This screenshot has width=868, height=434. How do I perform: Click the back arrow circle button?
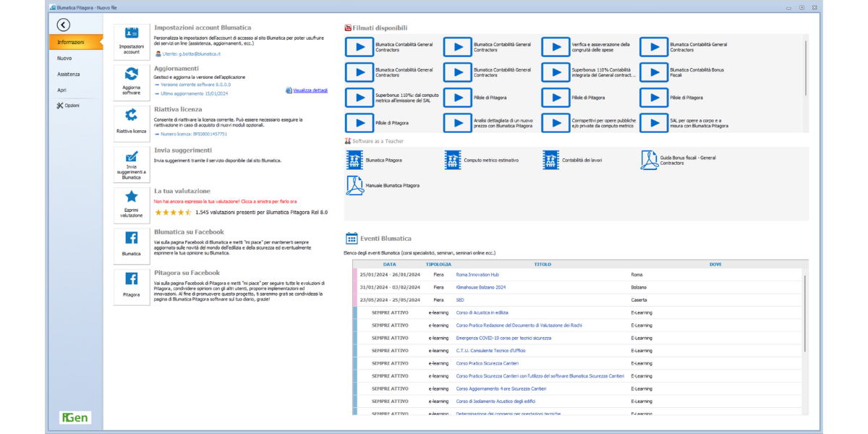click(64, 25)
